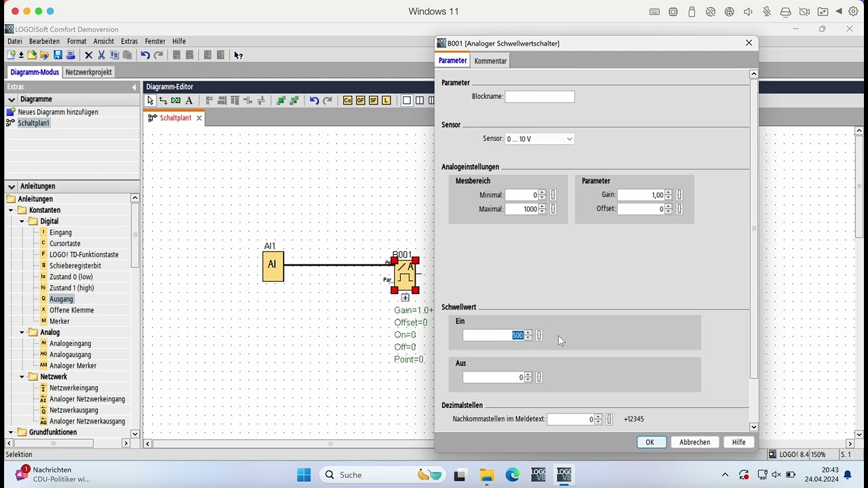Click the AI analog input block
Screen dimensions: 868x488
pos(273,266)
